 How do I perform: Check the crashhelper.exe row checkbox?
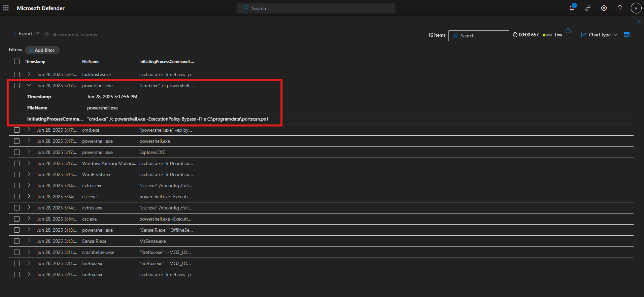(17, 252)
